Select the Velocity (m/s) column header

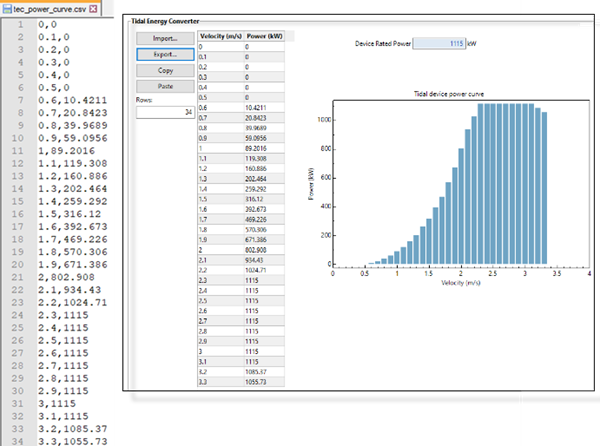click(221, 34)
